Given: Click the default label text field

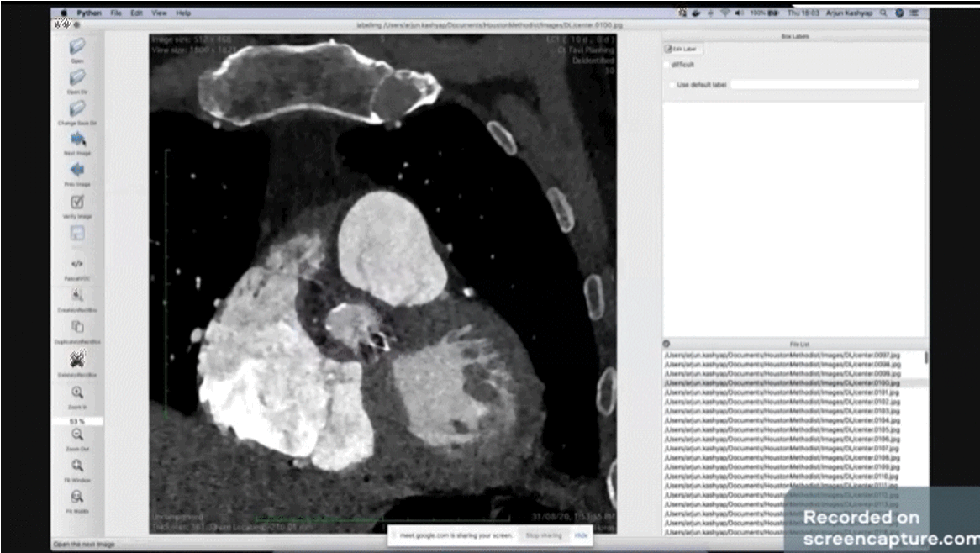Looking at the screenshot, I should click(x=825, y=84).
